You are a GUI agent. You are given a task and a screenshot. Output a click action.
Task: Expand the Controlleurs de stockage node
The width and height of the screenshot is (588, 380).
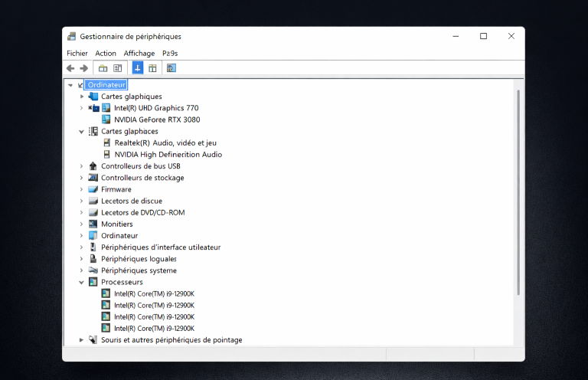point(82,178)
